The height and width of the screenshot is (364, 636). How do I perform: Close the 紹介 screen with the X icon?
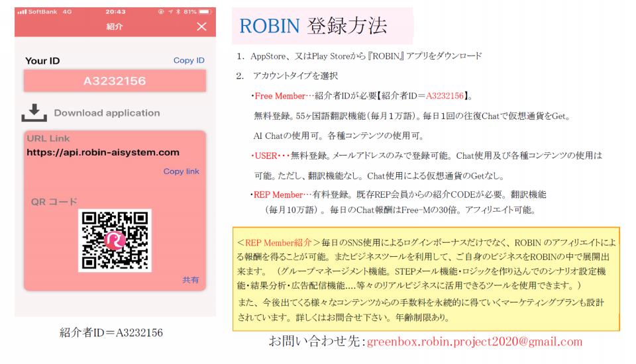[x=201, y=26]
